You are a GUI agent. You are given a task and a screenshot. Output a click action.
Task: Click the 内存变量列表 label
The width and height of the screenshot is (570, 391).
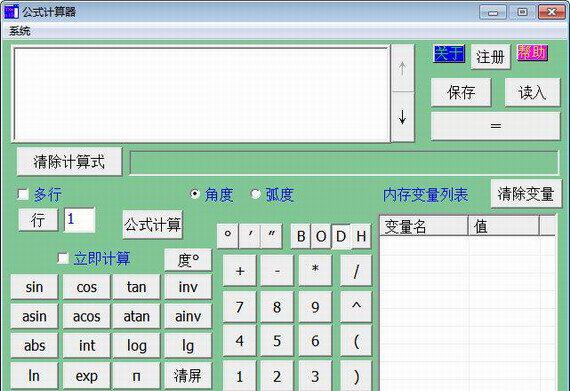click(x=425, y=195)
